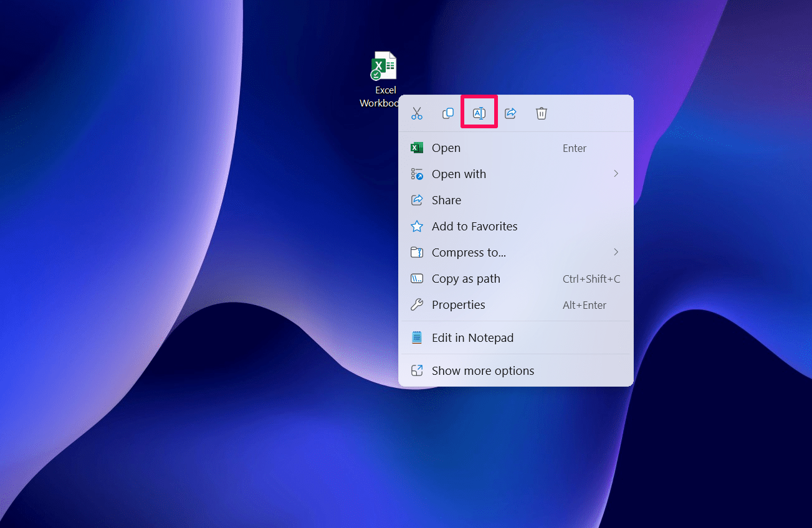Open Properties from the context menu
This screenshot has width=812, height=528.
point(516,305)
